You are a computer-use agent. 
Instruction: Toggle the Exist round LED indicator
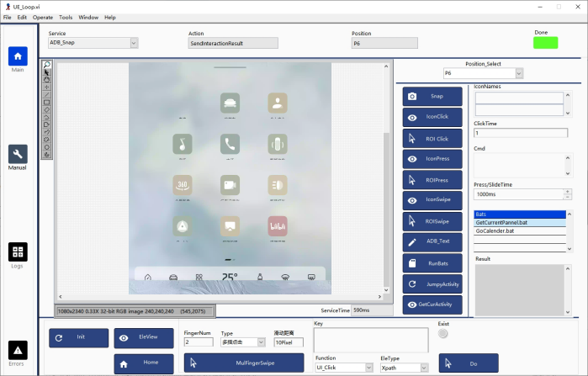pos(443,333)
